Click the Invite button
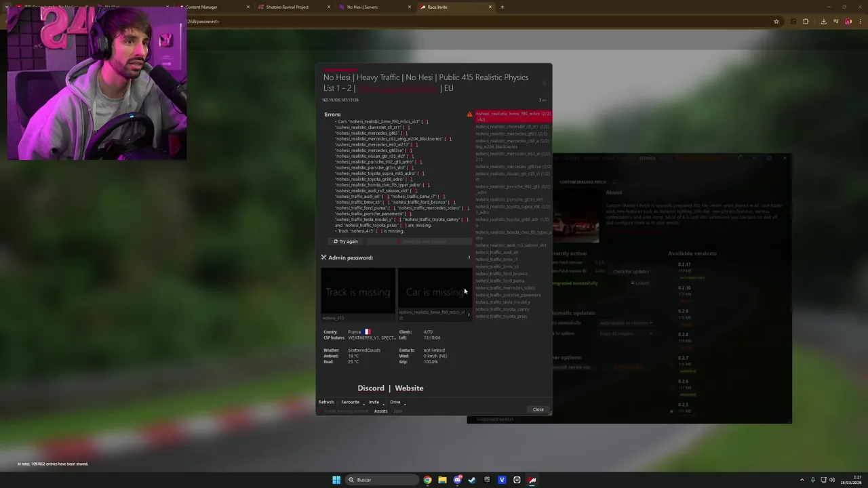Screen dimensions: 868x488 click(374, 402)
